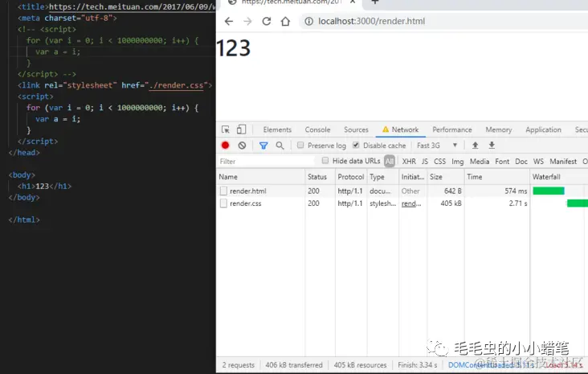This screenshot has width=588, height=374.
Task: Toggle the network filter funnel icon
Action: [x=263, y=146]
